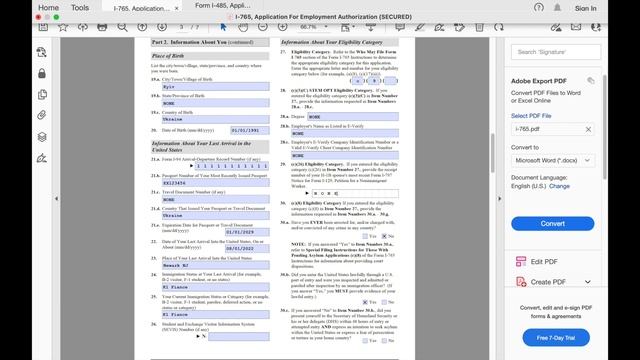Check No for item 30.b lawful entry

click(384, 302)
